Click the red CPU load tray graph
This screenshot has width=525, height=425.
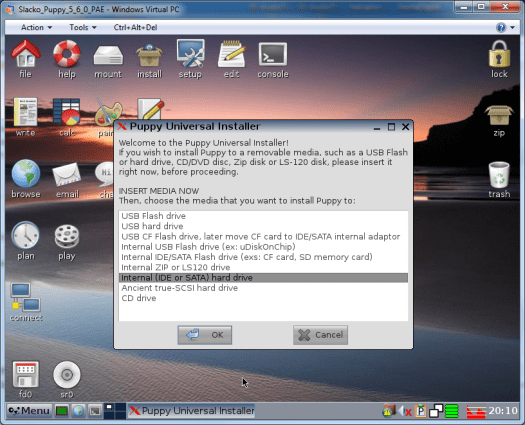(476, 412)
